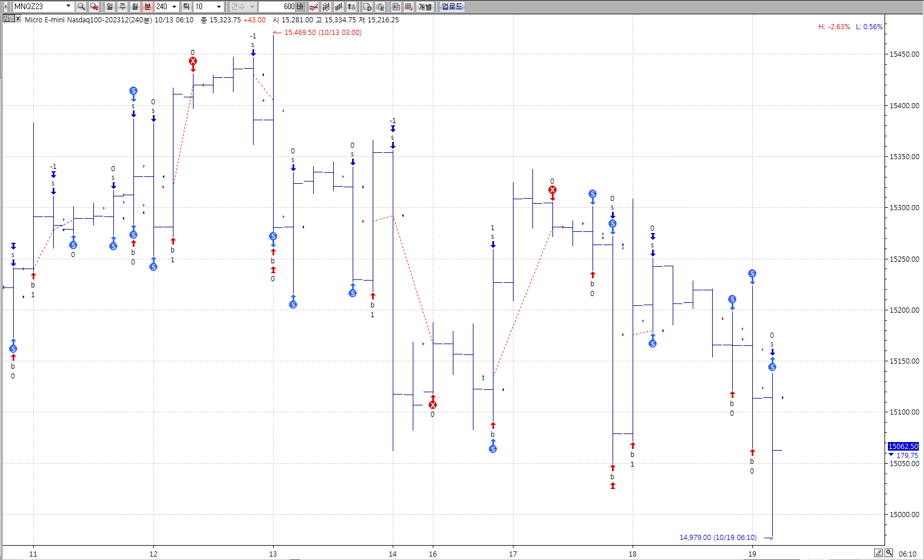Click the candlestick chart type icon
The image size is (924, 560).
[x=326, y=7]
